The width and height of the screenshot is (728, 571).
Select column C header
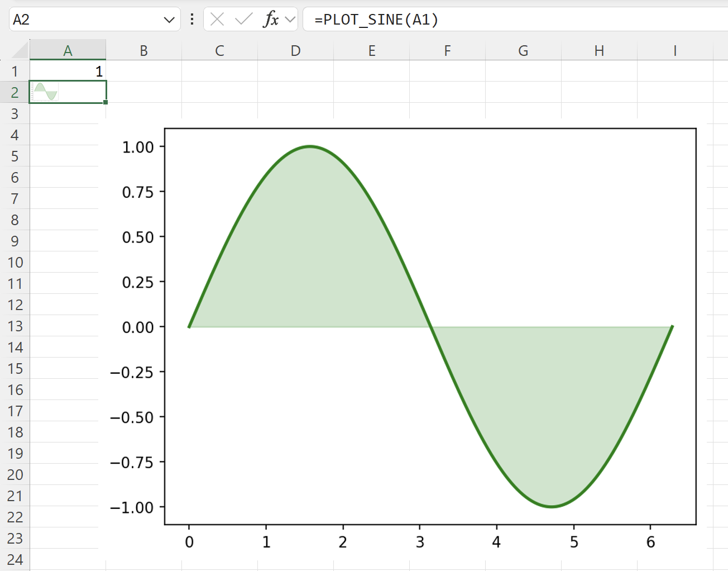tap(219, 50)
